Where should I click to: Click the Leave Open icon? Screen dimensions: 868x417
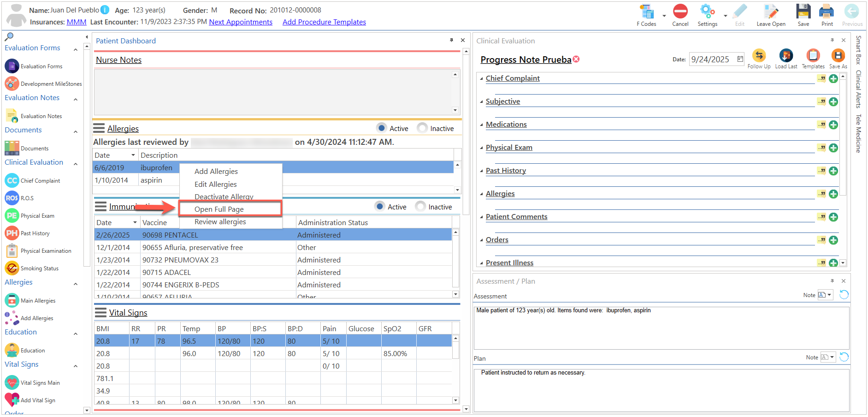[771, 12]
